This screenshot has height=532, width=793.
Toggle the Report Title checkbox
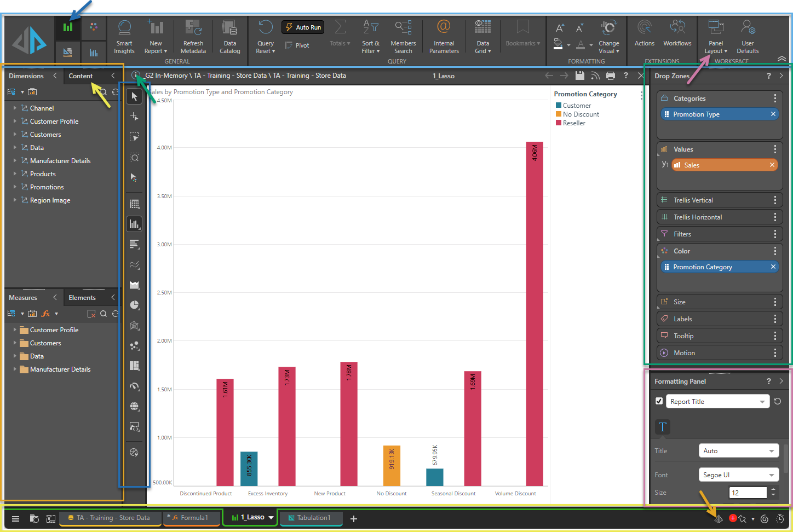(x=659, y=401)
